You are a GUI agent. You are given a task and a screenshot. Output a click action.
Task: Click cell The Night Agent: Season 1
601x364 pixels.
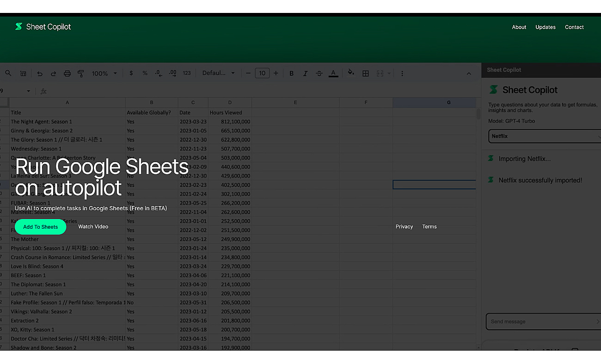pyautogui.click(x=67, y=122)
